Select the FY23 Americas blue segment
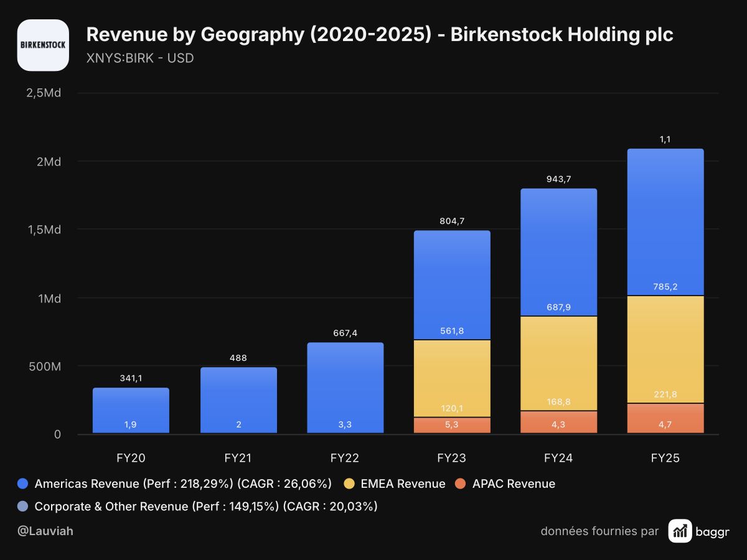Image resolution: width=747 pixels, height=560 pixels. (453, 285)
